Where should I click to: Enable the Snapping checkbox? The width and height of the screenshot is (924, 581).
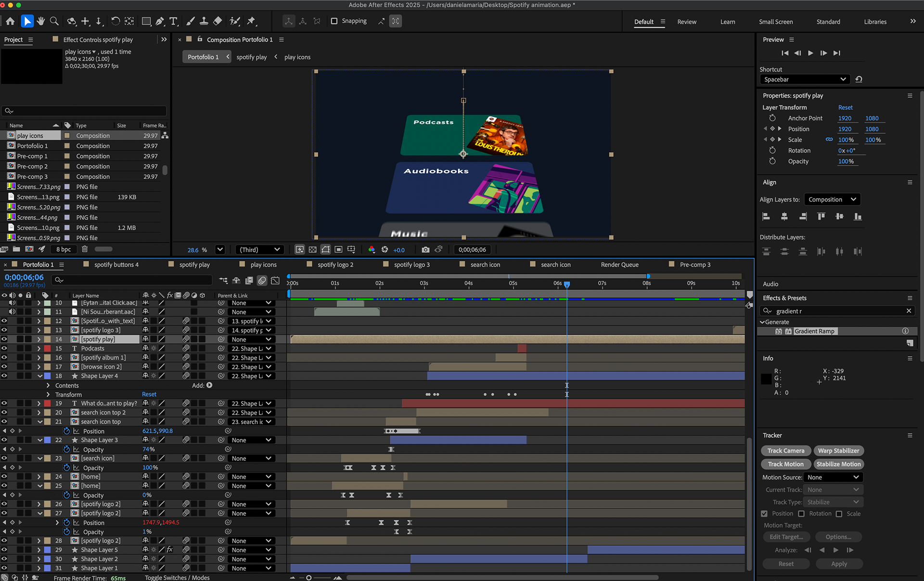tap(334, 21)
